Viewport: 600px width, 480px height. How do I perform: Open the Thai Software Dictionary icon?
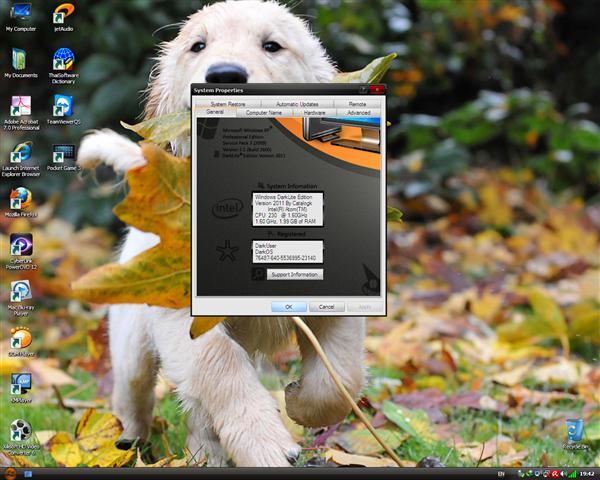tap(63, 59)
